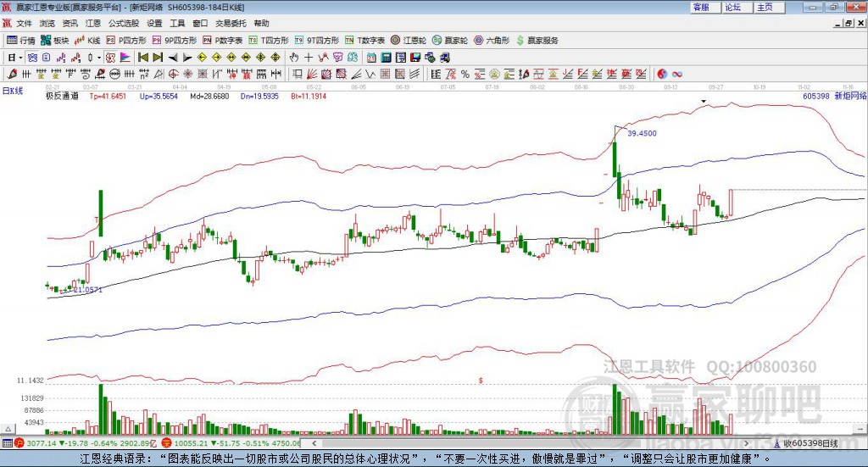Click the 日K线 label
868x467 pixels.
point(13,91)
